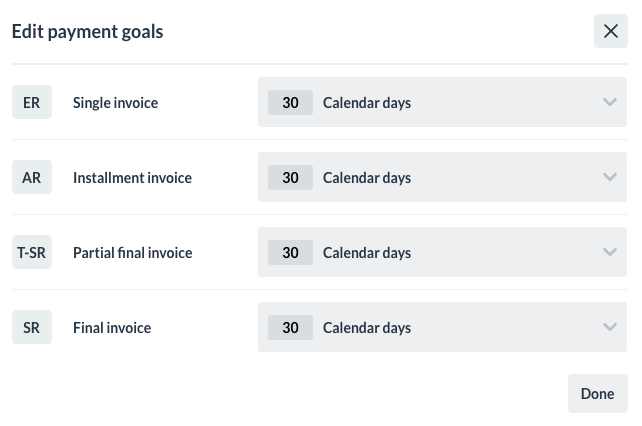Click Calendar days text for Final invoice
642x426 pixels.
pos(367,328)
